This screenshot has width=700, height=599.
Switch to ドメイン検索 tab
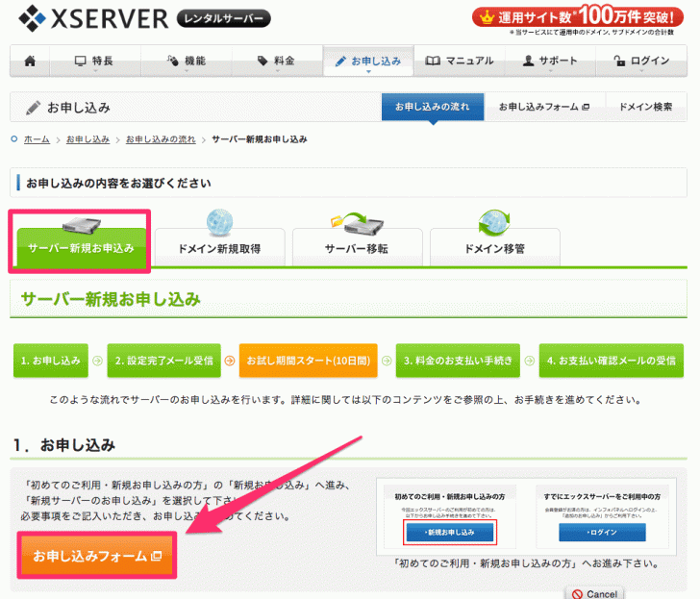coord(645,107)
